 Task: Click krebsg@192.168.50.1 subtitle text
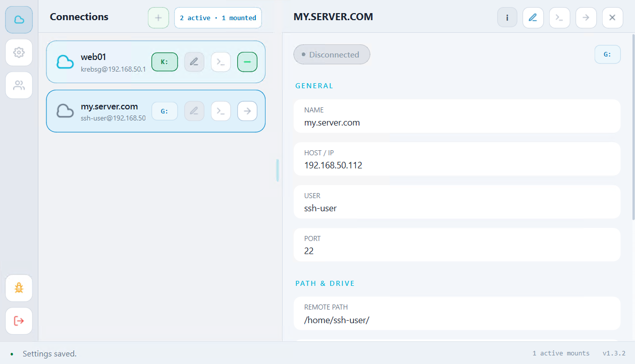click(113, 69)
